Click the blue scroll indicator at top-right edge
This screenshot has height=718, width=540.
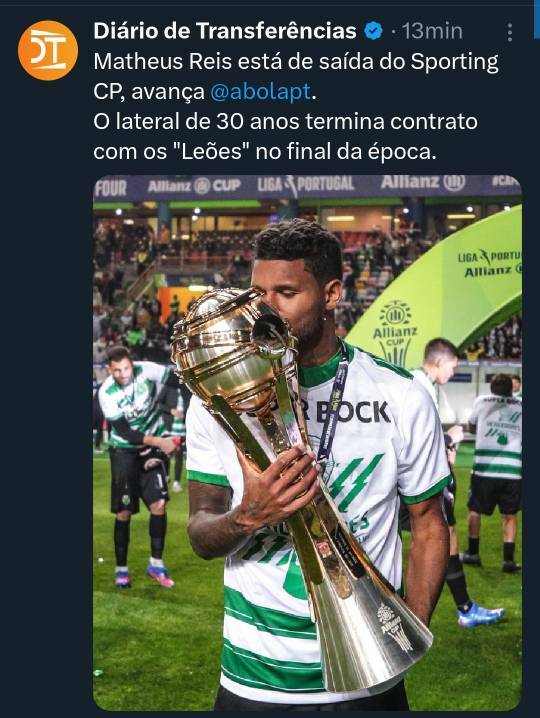coord(537,19)
